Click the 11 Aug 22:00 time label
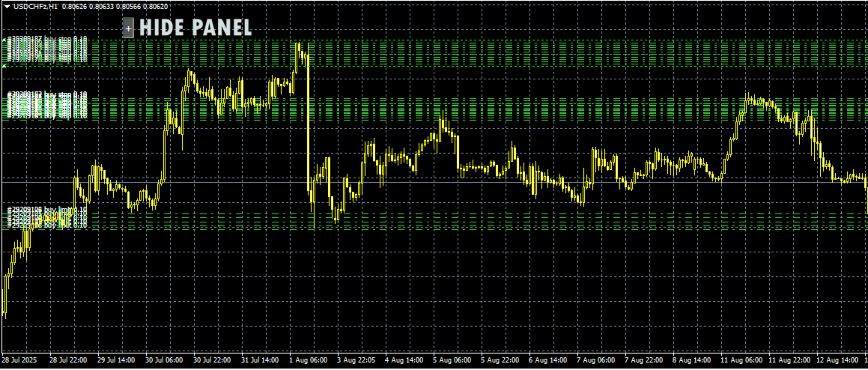This screenshot has height=370, width=868. [788, 360]
